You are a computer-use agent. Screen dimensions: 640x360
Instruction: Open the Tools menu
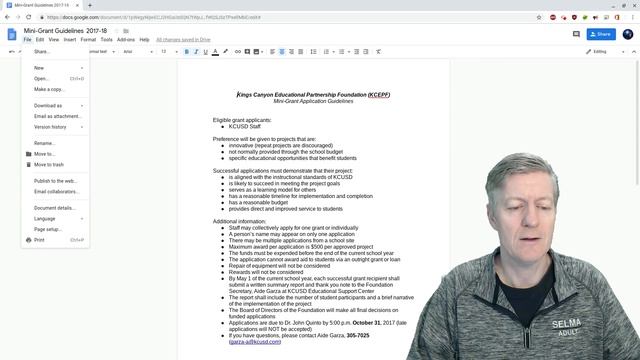click(107, 40)
